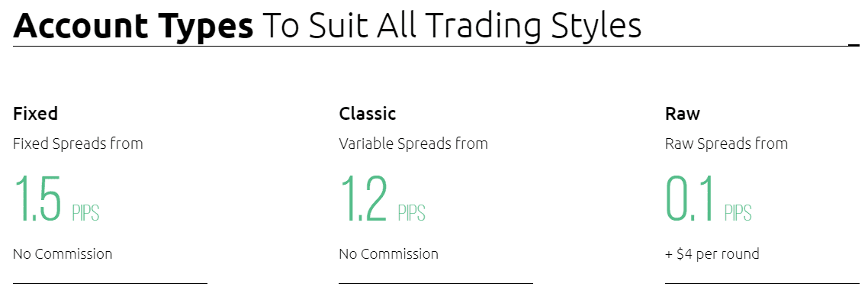Screen dimensions: 868x300
Task: Click PIPS label beside 1.5
Action: pos(85,213)
